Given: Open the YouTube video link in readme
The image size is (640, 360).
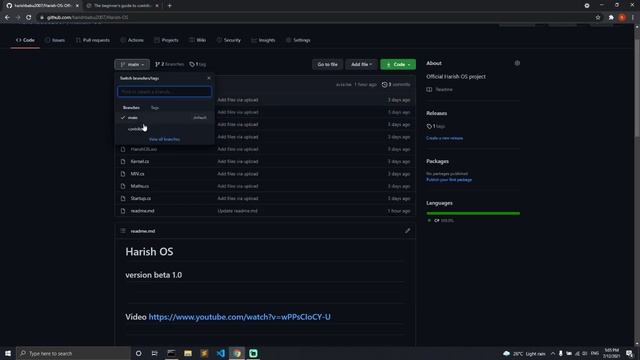Looking at the screenshot, I should click(240, 317).
